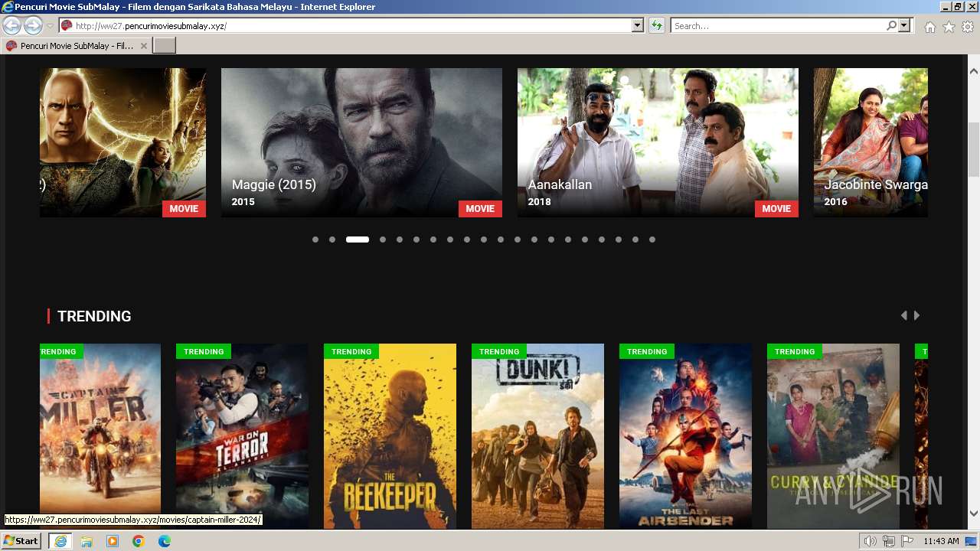Open The Beekeeper trending poster
Image resolution: width=980 pixels, height=551 pixels.
(x=390, y=436)
